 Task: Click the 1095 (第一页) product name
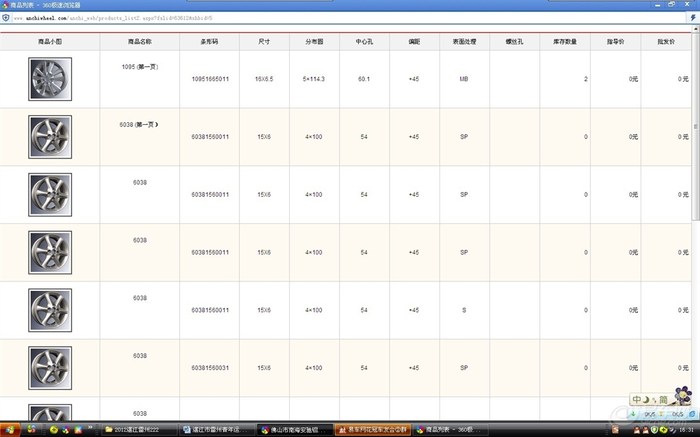click(140, 66)
